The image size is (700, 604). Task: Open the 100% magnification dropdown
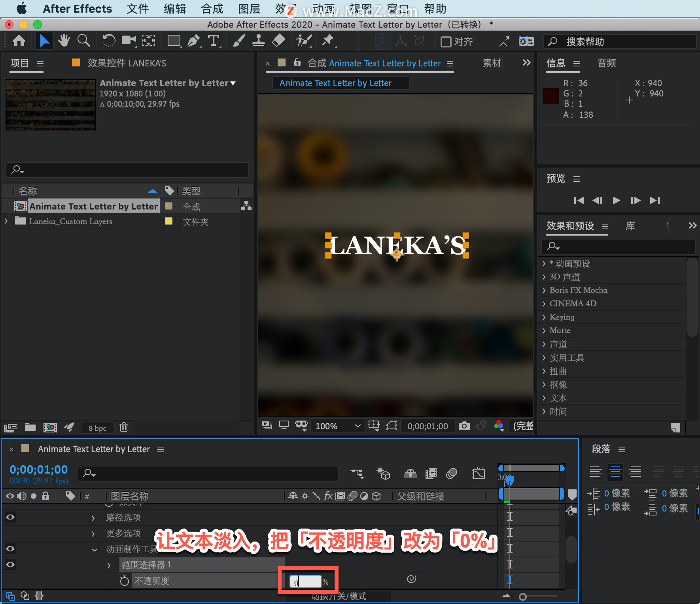(x=337, y=426)
